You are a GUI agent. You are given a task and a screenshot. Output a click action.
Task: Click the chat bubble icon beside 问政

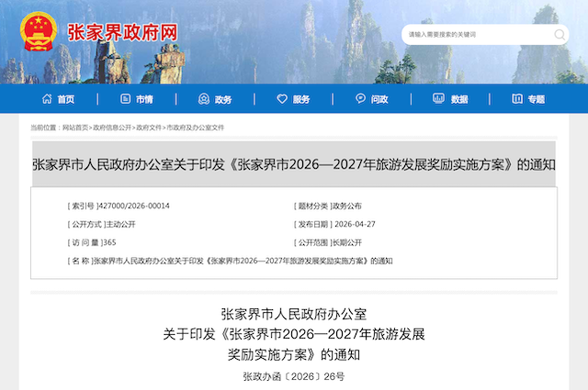[360, 98]
